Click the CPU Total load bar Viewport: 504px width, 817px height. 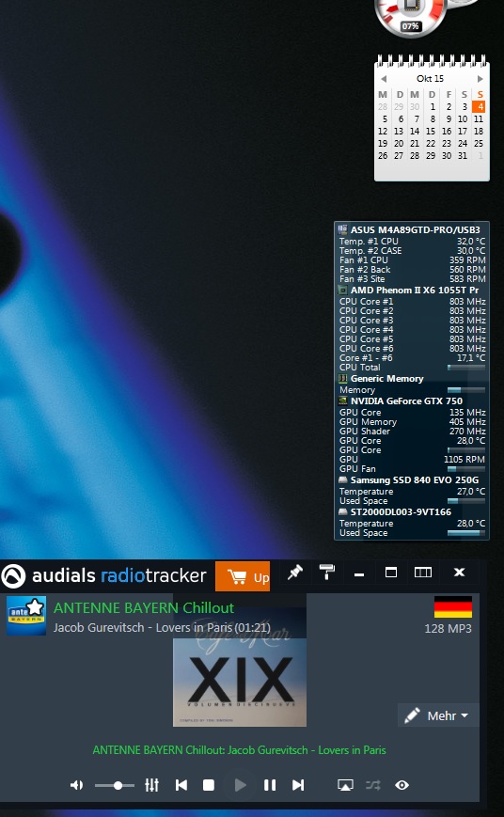coord(466,368)
